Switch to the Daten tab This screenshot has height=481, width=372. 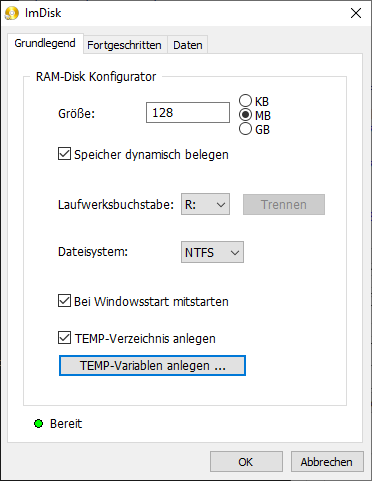click(x=188, y=45)
